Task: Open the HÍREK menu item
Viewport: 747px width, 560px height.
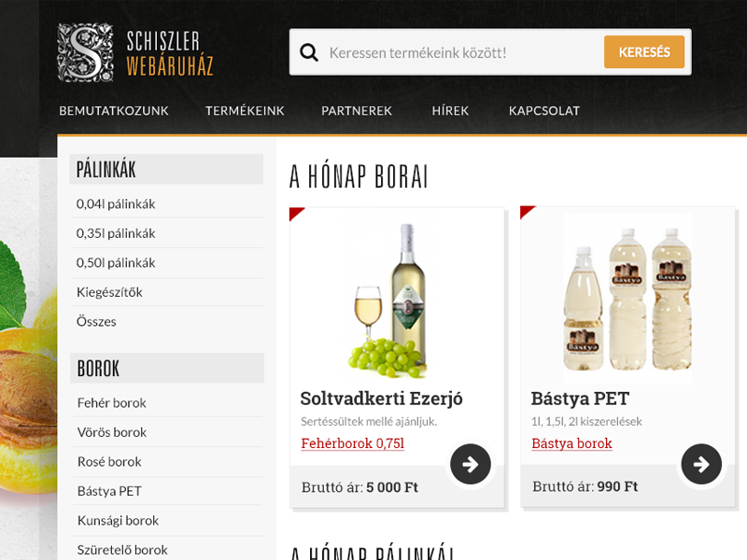Action: click(x=450, y=111)
